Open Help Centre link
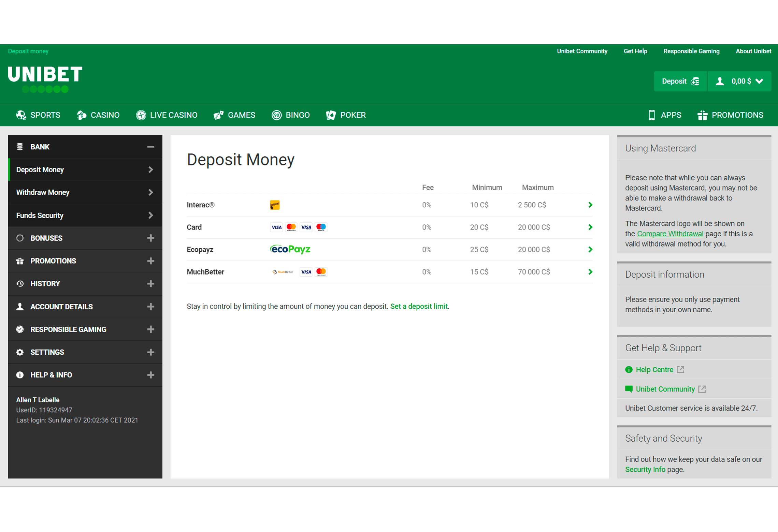The image size is (778, 532). pyautogui.click(x=654, y=370)
